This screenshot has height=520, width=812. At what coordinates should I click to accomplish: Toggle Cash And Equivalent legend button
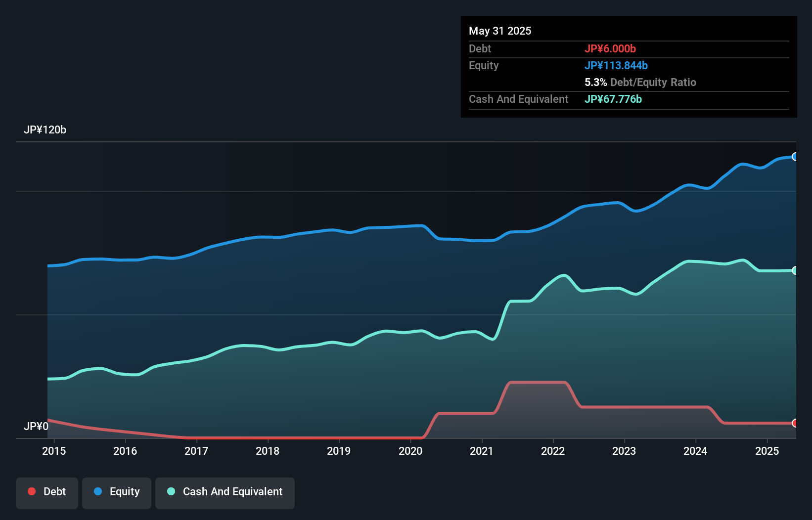[x=225, y=492]
